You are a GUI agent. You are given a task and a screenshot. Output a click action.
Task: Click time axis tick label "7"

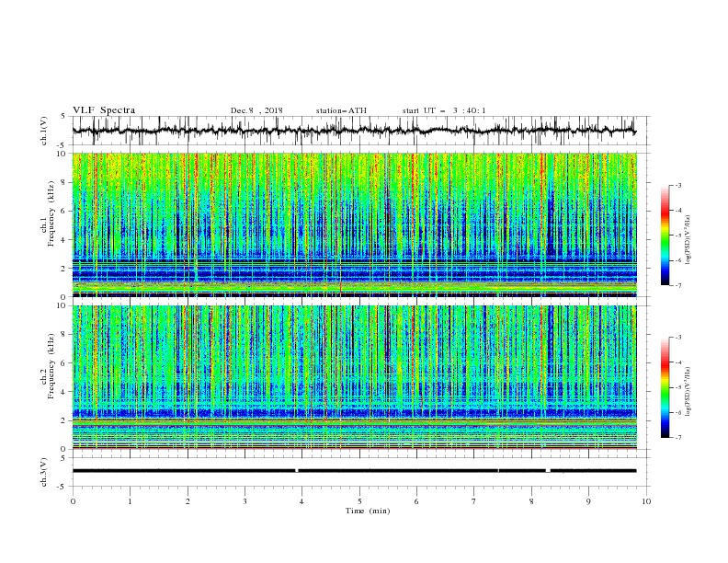pos(474,501)
